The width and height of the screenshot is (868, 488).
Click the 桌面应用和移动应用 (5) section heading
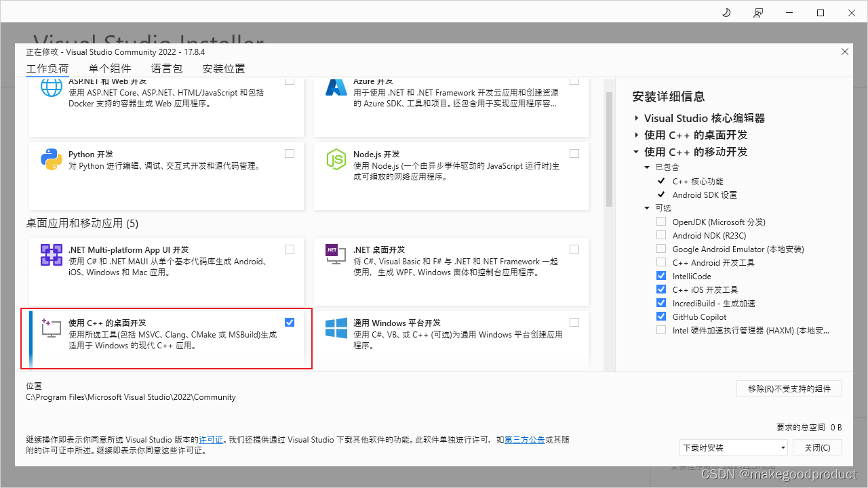tap(82, 223)
